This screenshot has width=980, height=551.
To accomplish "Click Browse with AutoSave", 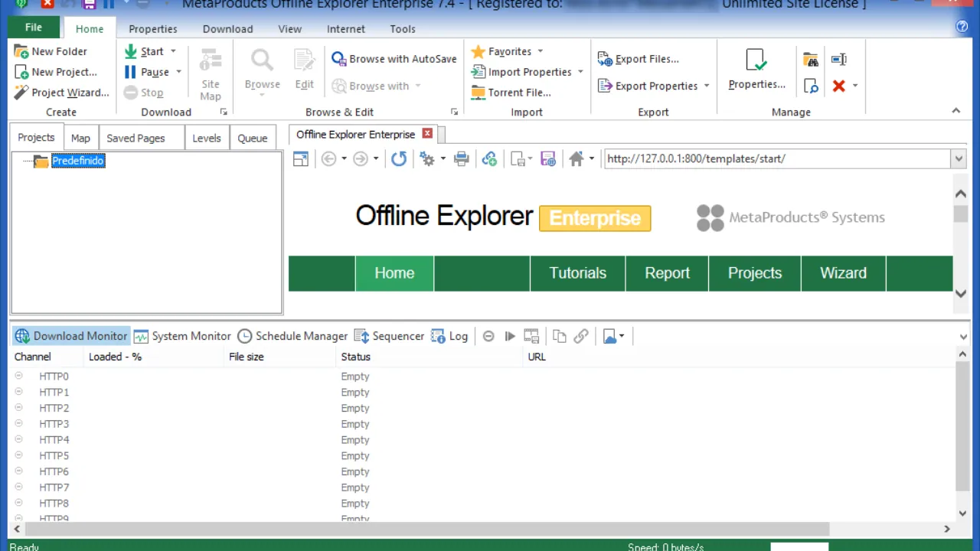I will [x=394, y=59].
